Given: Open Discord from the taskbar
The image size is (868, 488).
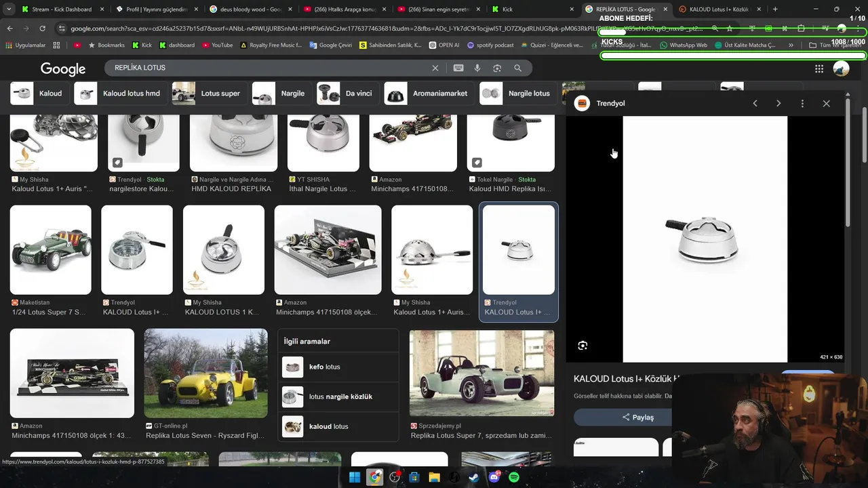Looking at the screenshot, I should 494,477.
